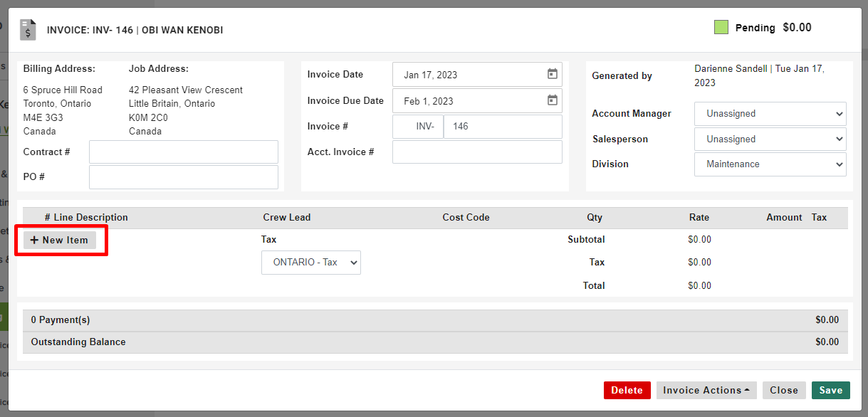Click the PO # input field
This screenshot has width=868, height=417.
pos(183,177)
